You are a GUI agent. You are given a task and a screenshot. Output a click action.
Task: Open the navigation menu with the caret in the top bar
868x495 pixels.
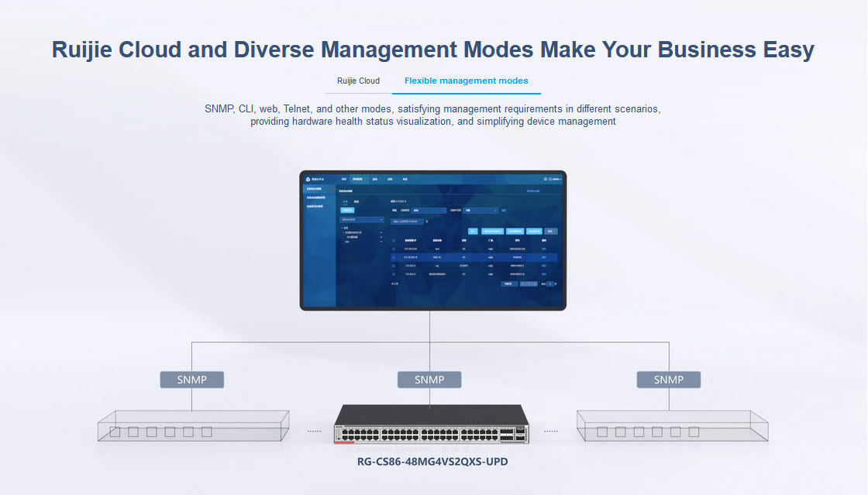tap(363, 179)
